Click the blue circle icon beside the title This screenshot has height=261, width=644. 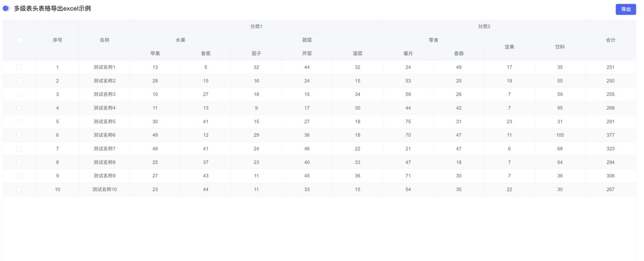tap(6, 9)
